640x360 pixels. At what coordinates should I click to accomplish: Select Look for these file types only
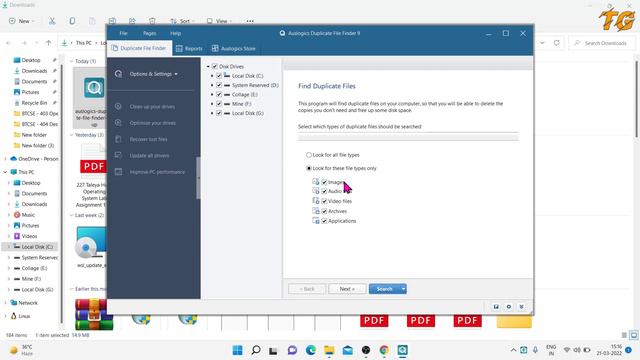[309, 168]
